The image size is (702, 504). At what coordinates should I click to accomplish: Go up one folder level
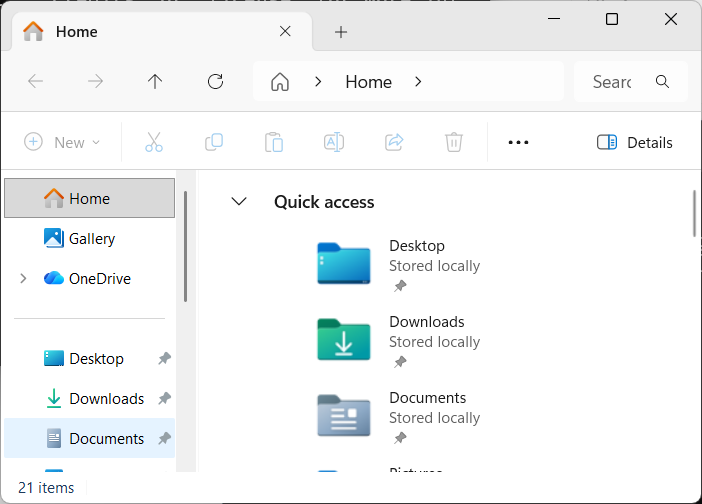[155, 81]
